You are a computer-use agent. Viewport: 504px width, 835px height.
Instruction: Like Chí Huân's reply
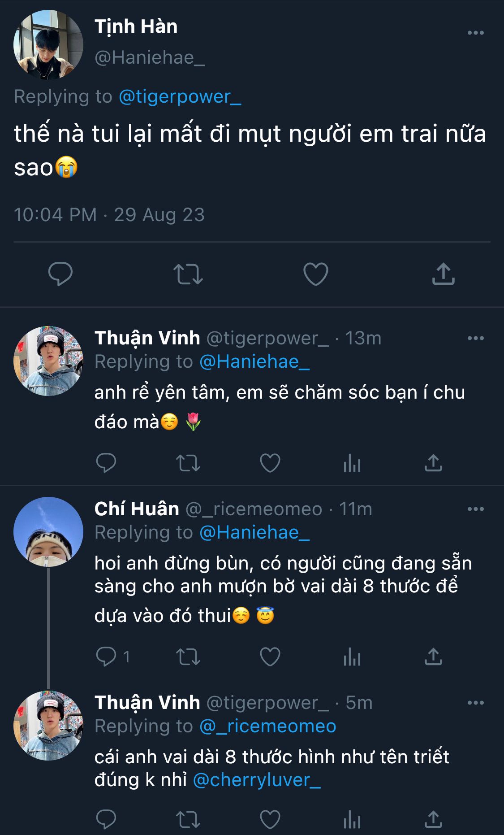click(270, 657)
